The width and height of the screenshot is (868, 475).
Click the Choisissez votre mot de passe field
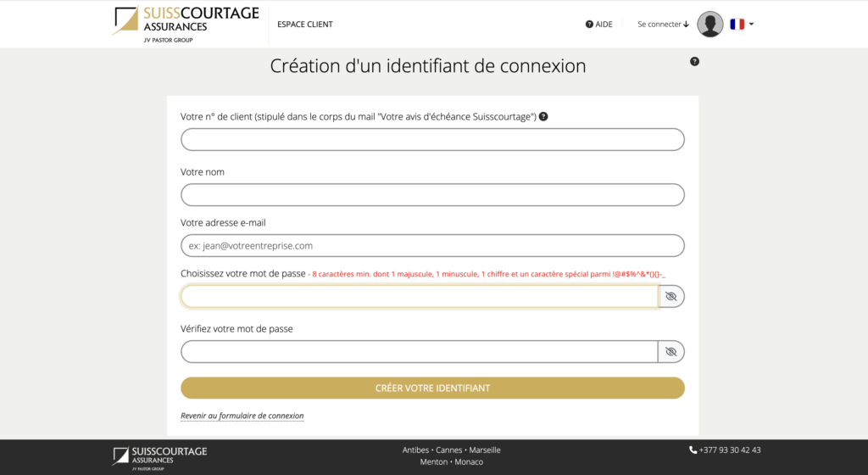(x=420, y=296)
